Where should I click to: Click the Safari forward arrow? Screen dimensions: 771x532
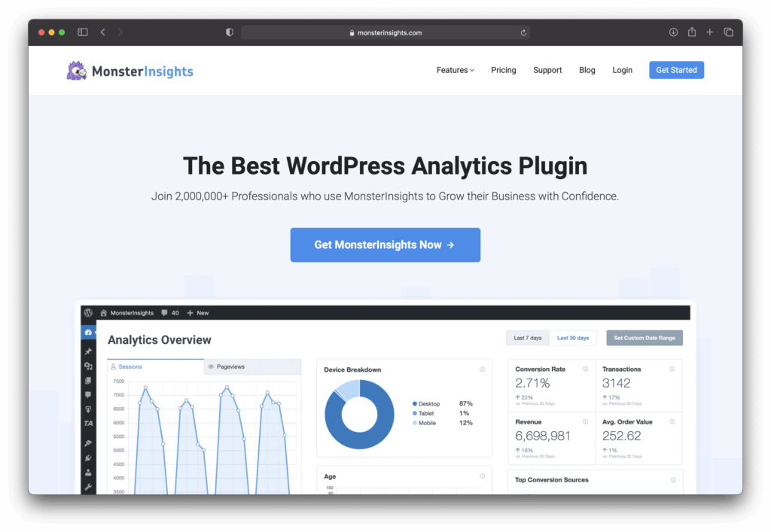[x=120, y=32]
